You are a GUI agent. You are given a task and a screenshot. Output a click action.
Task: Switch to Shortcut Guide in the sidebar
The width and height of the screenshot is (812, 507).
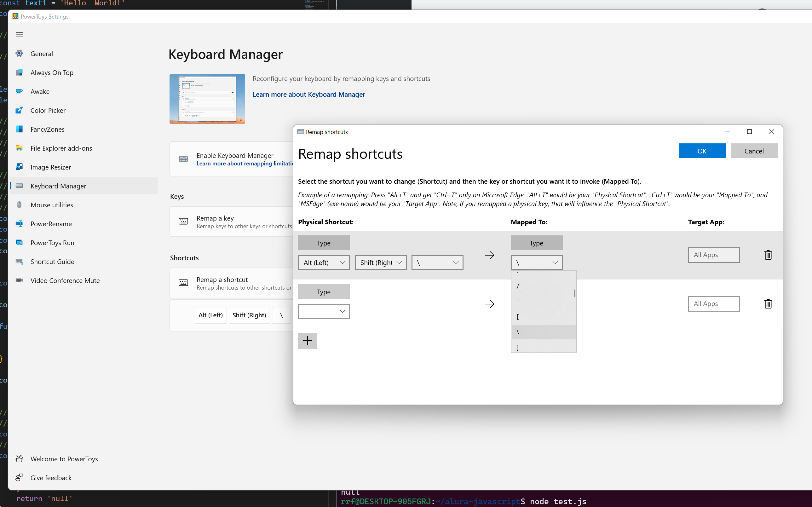pyautogui.click(x=19, y=262)
